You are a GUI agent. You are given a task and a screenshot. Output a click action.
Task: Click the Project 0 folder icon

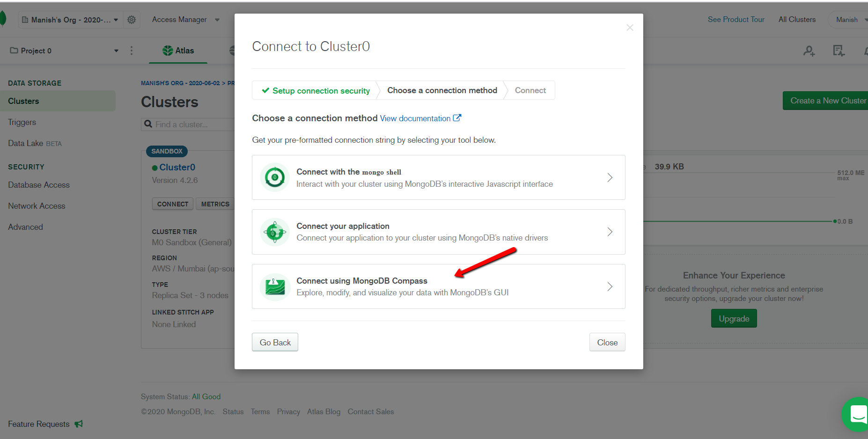pos(14,50)
